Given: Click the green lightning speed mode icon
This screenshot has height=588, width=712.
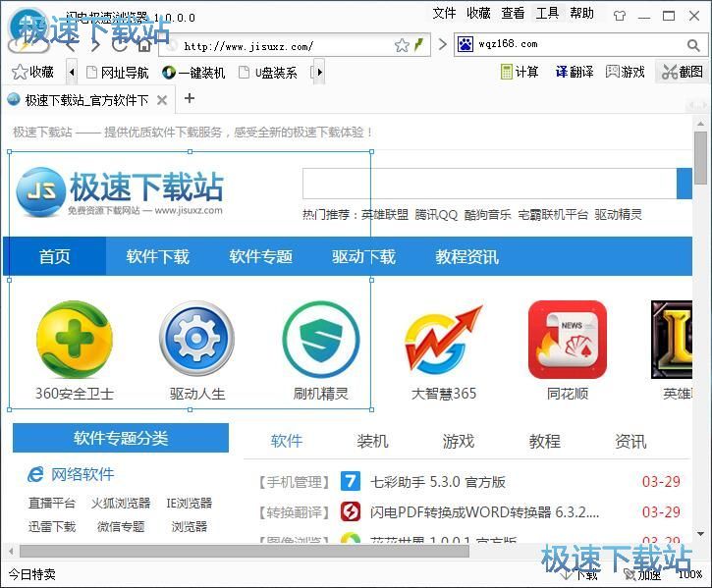Looking at the screenshot, I should 418,44.
